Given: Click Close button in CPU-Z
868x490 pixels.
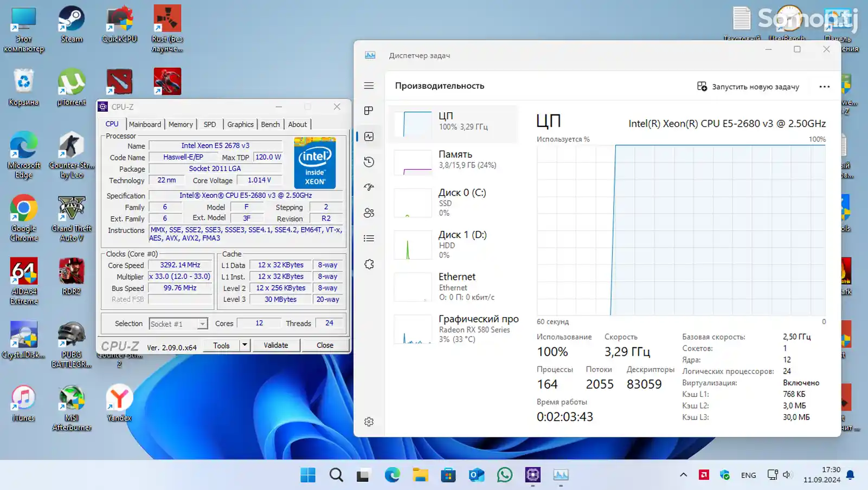Looking at the screenshot, I should point(325,345).
